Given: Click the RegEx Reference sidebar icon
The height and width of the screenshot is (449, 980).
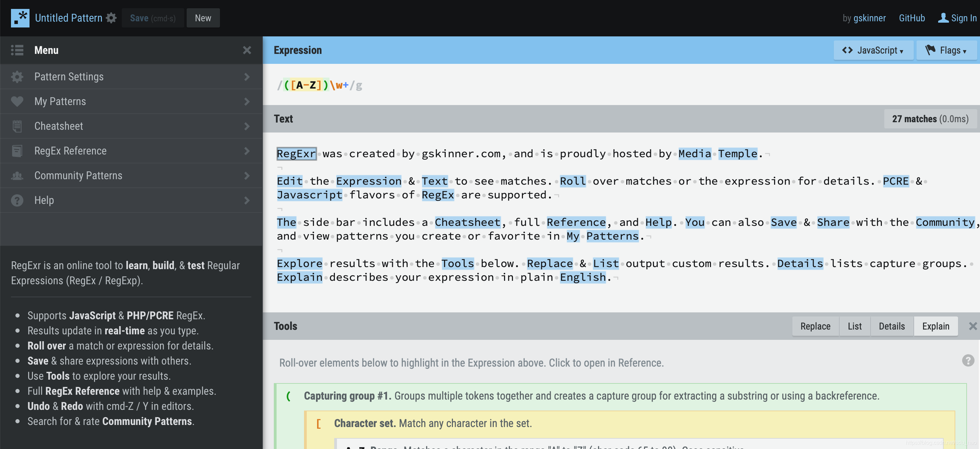Looking at the screenshot, I should pos(17,151).
